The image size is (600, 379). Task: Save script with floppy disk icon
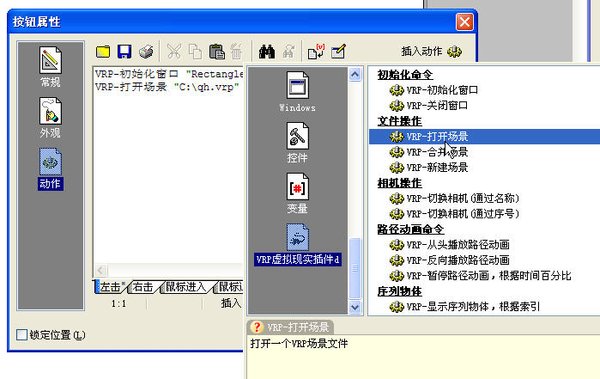(124, 52)
